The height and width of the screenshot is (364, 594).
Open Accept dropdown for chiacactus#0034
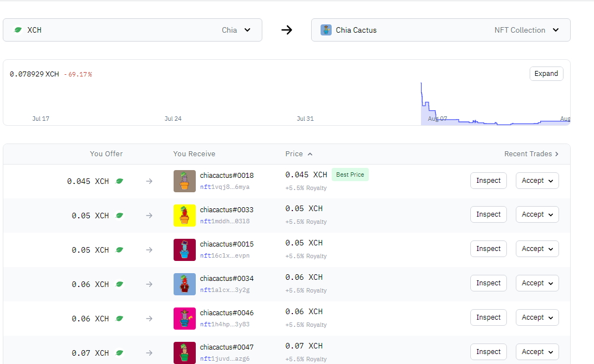(x=537, y=283)
